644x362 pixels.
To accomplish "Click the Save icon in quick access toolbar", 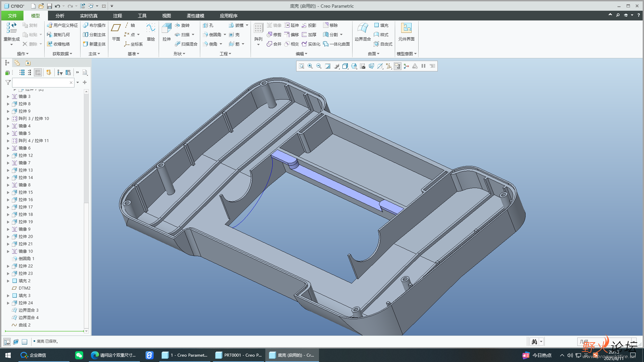I will point(49,6).
